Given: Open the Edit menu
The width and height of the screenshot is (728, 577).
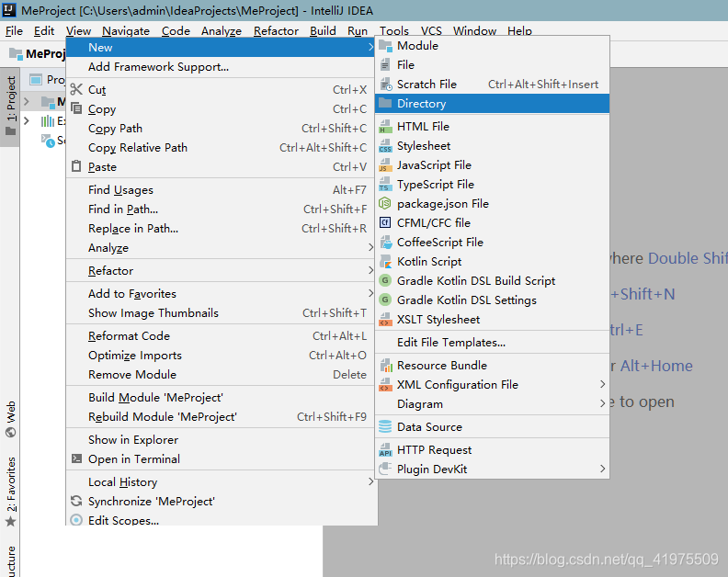Looking at the screenshot, I should coord(44,31).
